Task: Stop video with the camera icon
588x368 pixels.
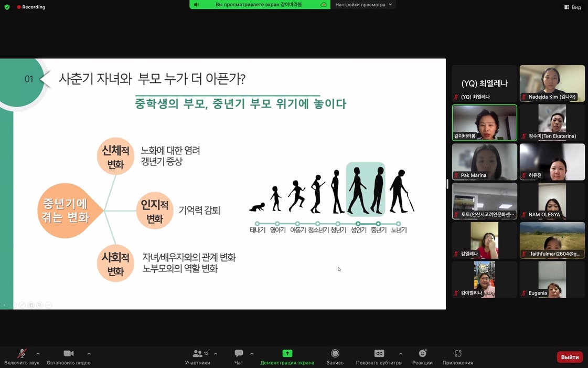Action: (68, 354)
